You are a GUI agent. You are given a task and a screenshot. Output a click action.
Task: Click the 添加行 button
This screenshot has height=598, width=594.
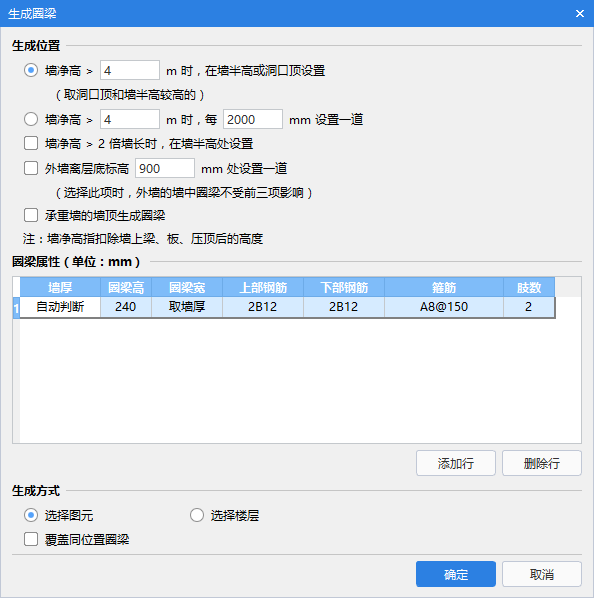point(456,463)
